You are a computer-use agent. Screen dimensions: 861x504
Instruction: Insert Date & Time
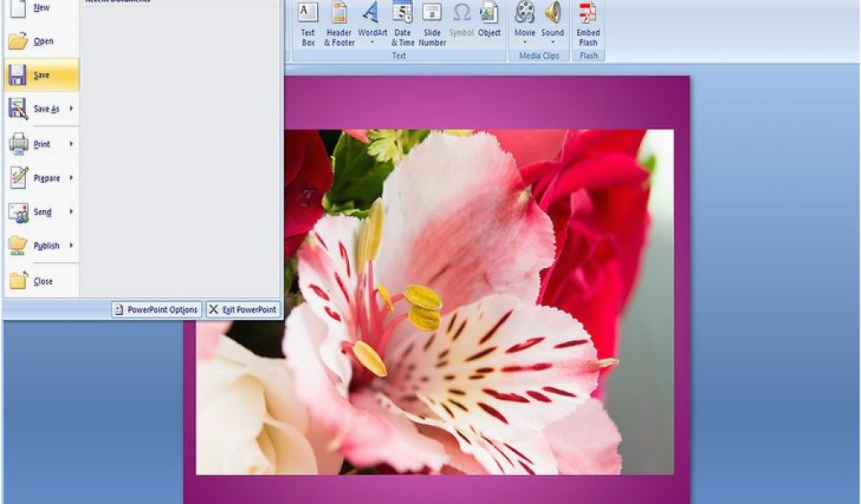403,24
